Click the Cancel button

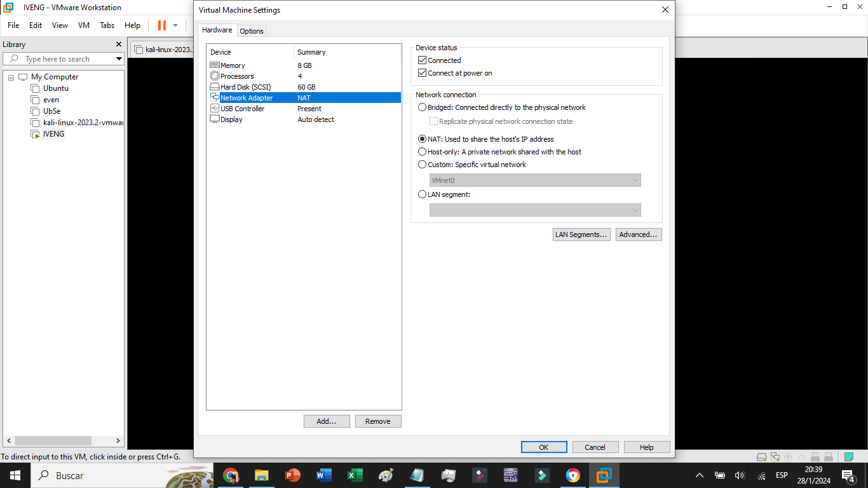click(x=595, y=447)
